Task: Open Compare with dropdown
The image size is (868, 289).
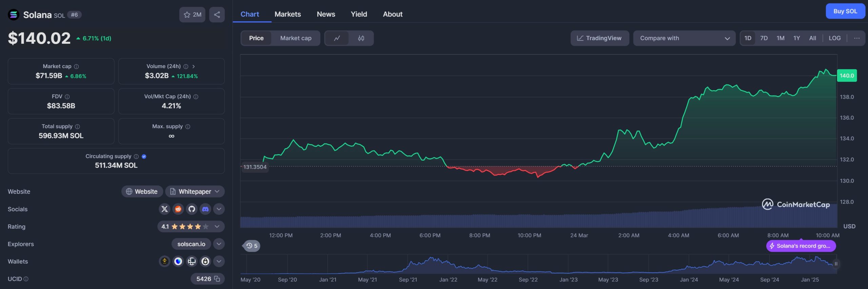Action: pyautogui.click(x=684, y=38)
